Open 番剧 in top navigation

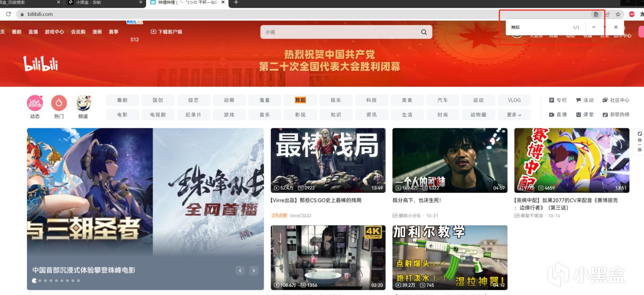coord(17,32)
